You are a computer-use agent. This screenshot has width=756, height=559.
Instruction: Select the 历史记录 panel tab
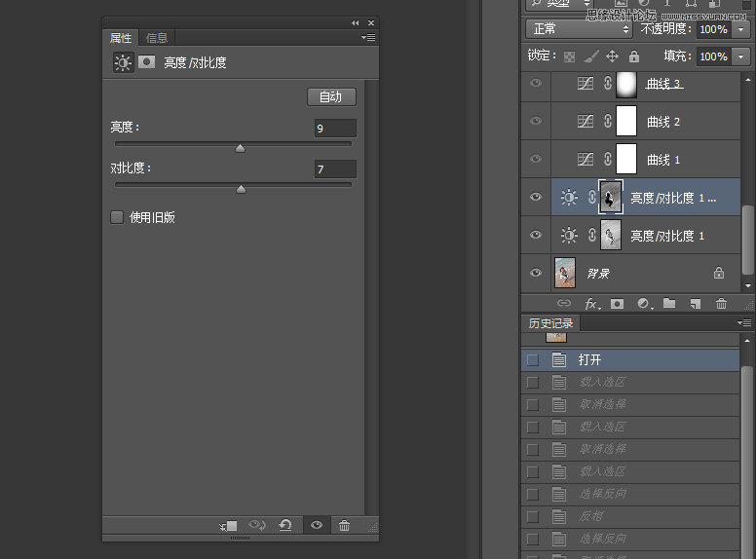point(551,323)
